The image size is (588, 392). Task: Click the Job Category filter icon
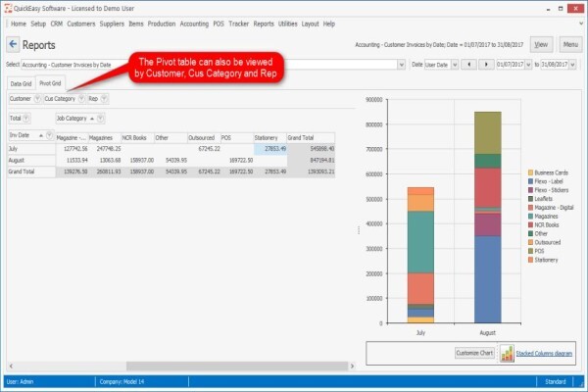point(100,119)
